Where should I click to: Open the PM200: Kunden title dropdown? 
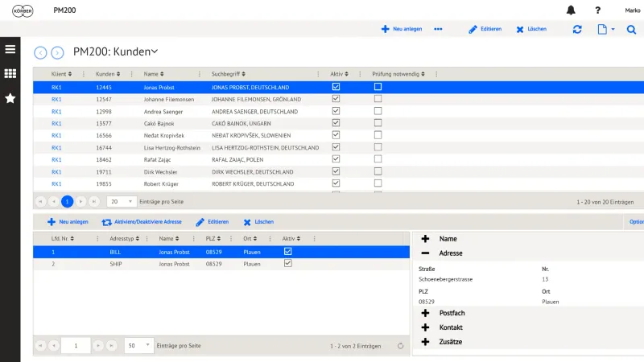[x=155, y=51]
